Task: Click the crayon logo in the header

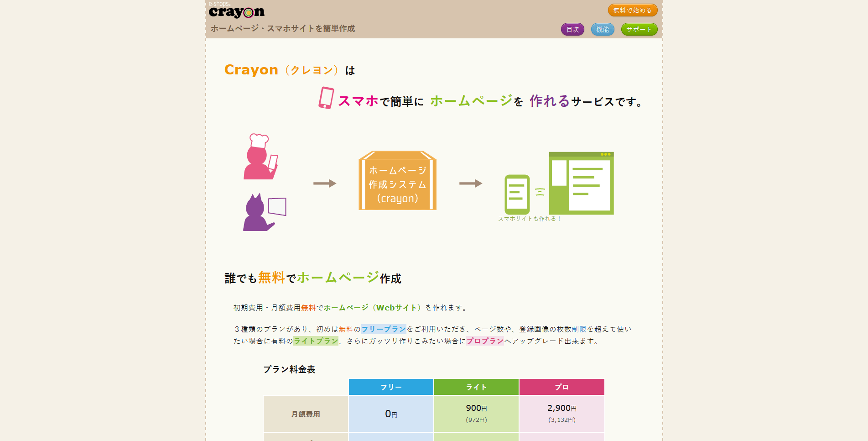Action: click(x=236, y=10)
